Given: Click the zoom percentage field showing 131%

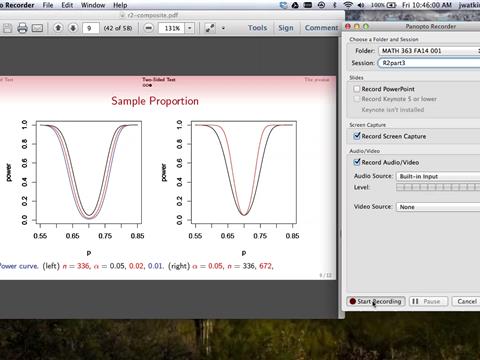Looking at the screenshot, I should [x=171, y=28].
